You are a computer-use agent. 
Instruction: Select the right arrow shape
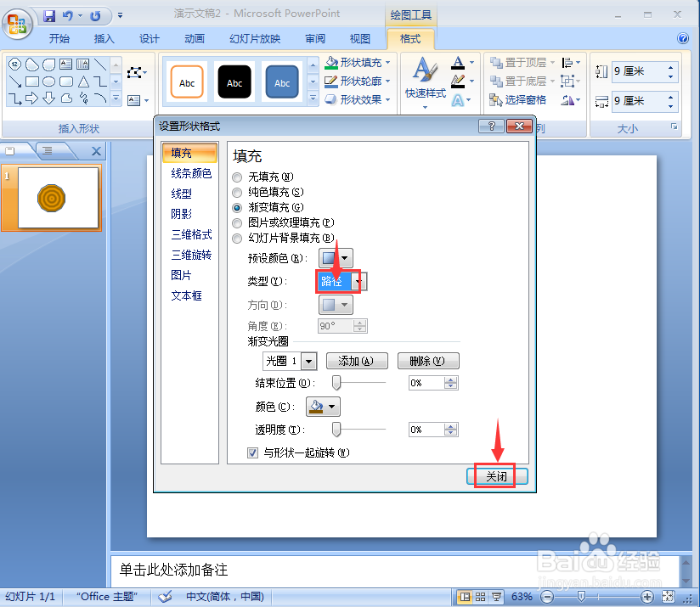point(31,98)
